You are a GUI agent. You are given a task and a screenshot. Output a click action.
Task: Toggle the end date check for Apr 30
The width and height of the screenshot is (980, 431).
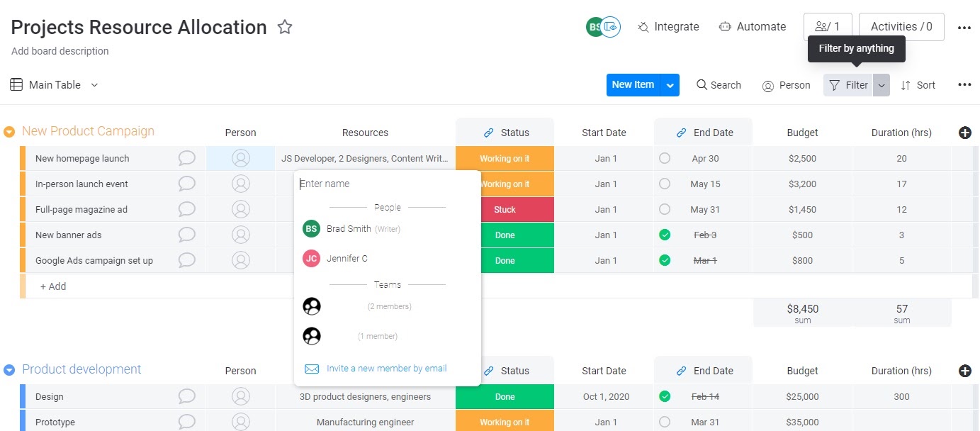pyautogui.click(x=665, y=159)
